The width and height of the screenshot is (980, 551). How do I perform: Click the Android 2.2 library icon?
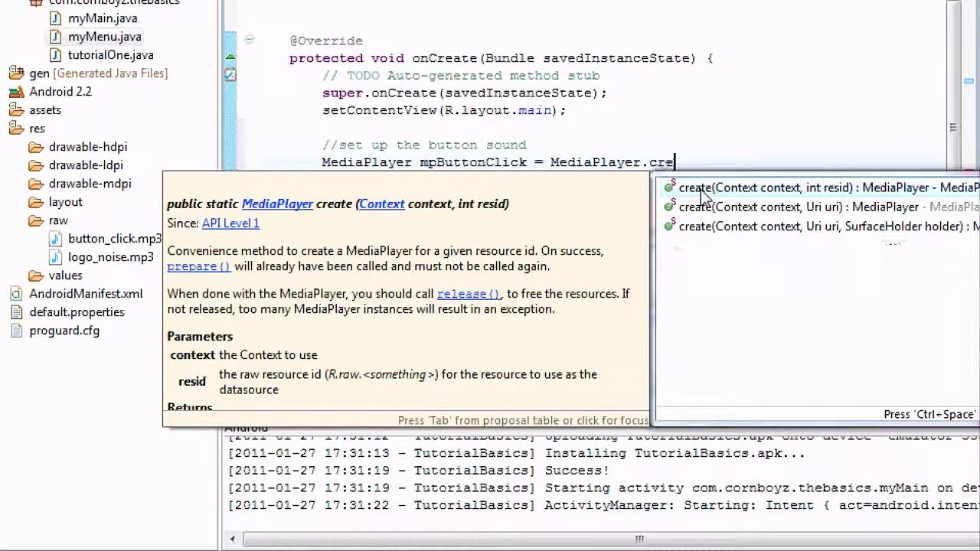coord(16,92)
